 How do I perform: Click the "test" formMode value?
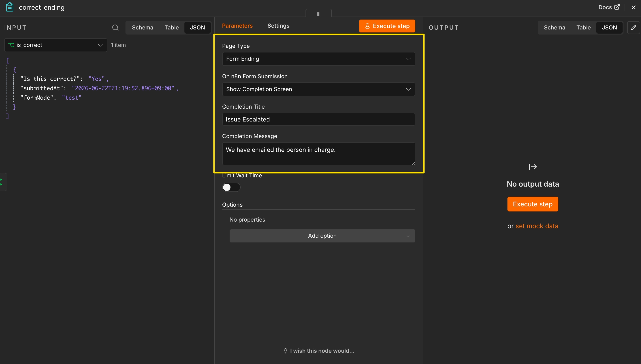click(72, 98)
